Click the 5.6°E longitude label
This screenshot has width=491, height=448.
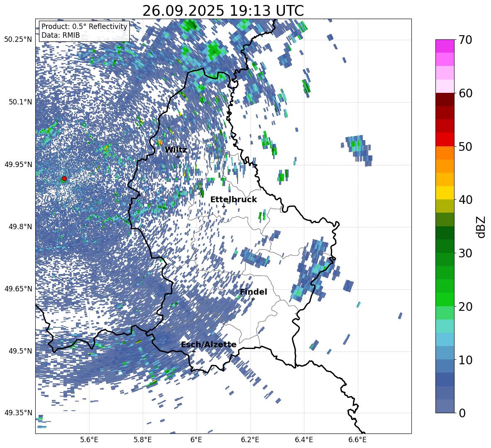pyautogui.click(x=89, y=440)
